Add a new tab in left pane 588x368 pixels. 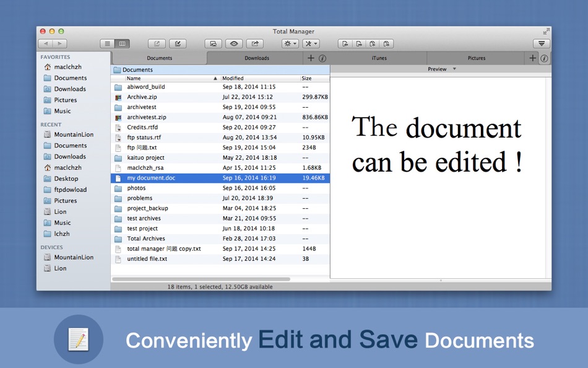(311, 58)
